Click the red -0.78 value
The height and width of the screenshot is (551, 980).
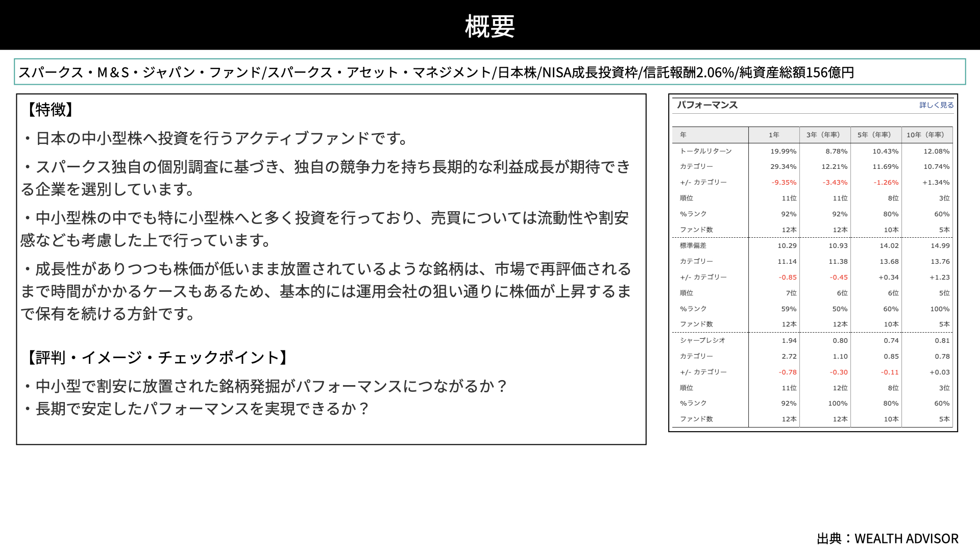point(788,372)
